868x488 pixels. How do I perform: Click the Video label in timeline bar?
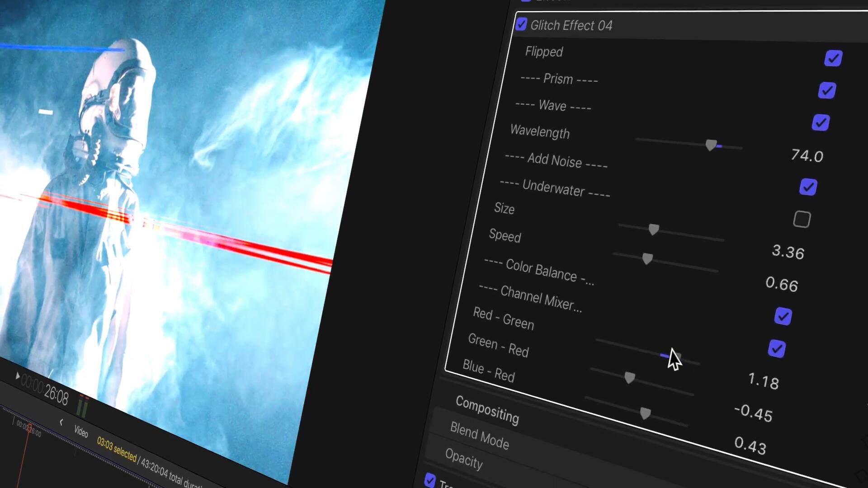click(81, 432)
